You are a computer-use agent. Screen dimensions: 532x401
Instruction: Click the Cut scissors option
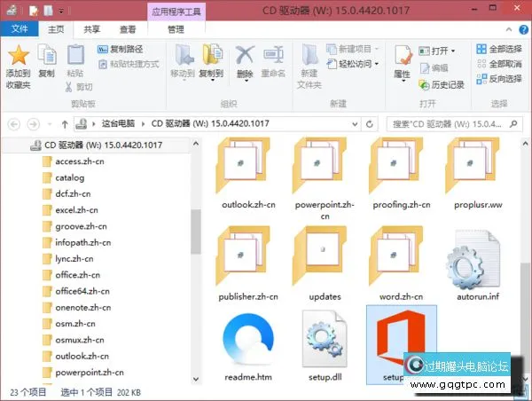point(79,87)
